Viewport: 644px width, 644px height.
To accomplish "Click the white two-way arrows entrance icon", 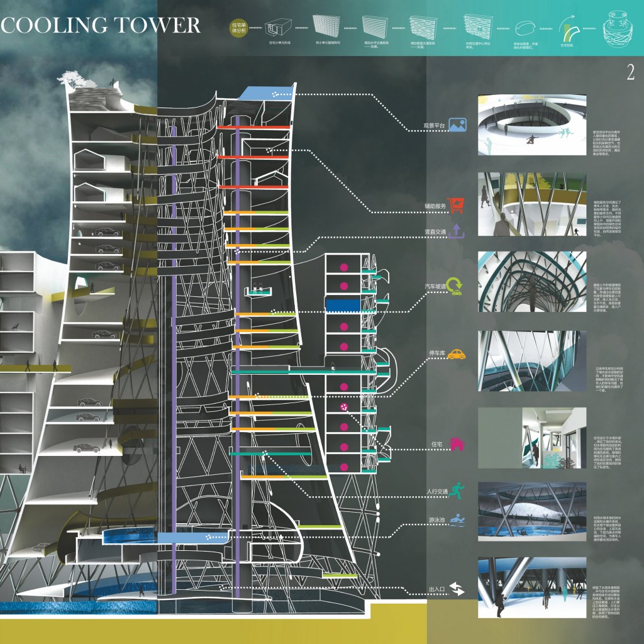I will click(456, 589).
